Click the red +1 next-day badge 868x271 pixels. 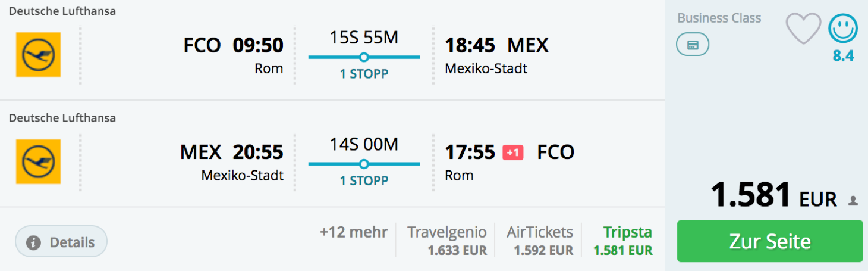[513, 152]
